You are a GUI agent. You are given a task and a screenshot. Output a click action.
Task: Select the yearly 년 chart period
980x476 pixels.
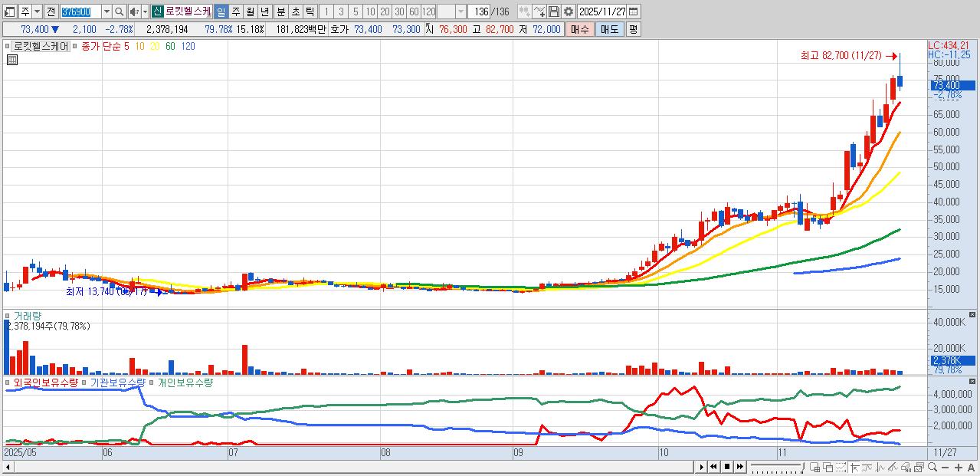point(264,11)
